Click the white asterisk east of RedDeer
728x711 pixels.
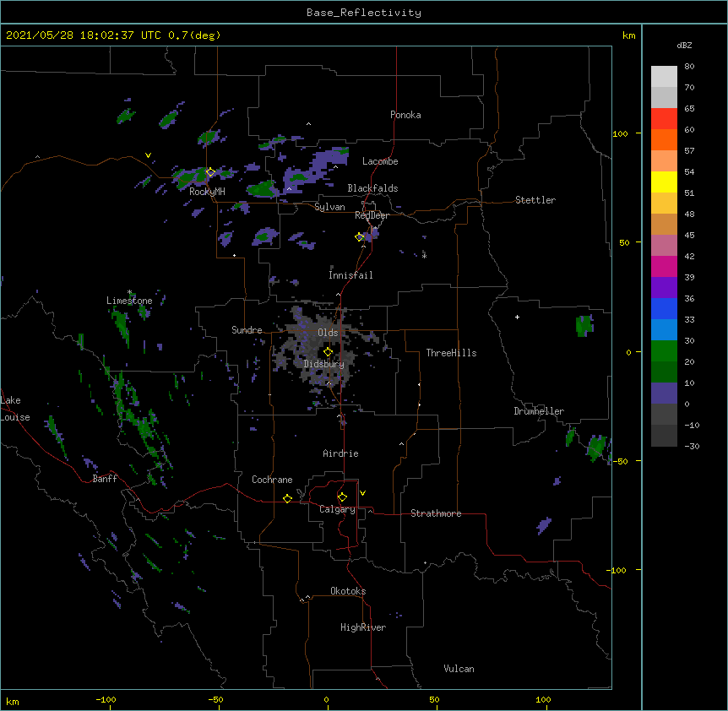tap(424, 256)
